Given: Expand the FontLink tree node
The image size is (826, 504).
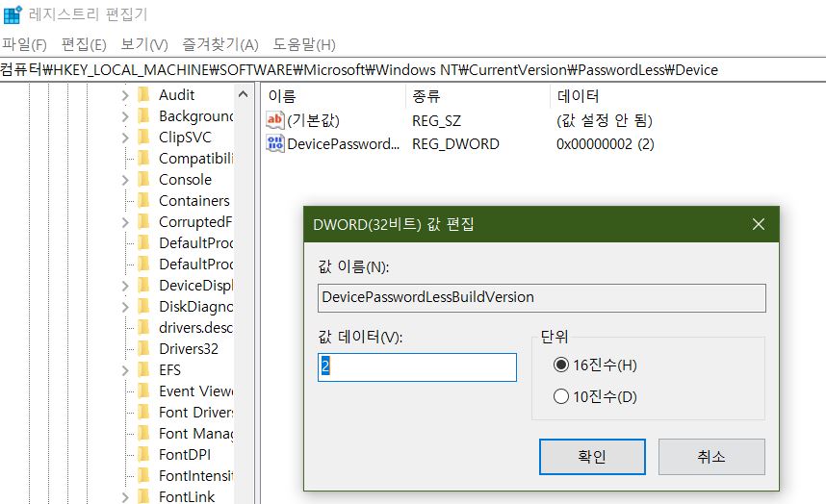Looking at the screenshot, I should (x=125, y=496).
